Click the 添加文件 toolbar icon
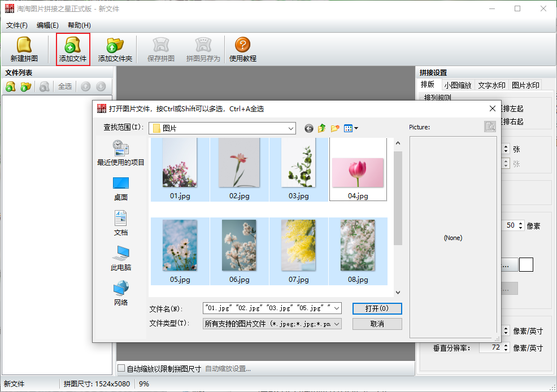The image size is (557, 392). [x=73, y=50]
